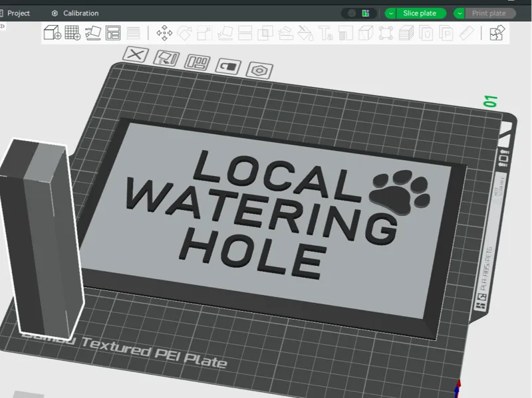Click the Add model cube icon

coord(53,33)
